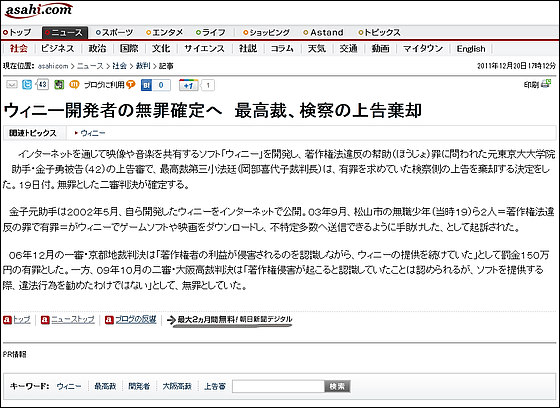Select the サイエンス subcategory
The height and width of the screenshot is (408, 560).
204,48
